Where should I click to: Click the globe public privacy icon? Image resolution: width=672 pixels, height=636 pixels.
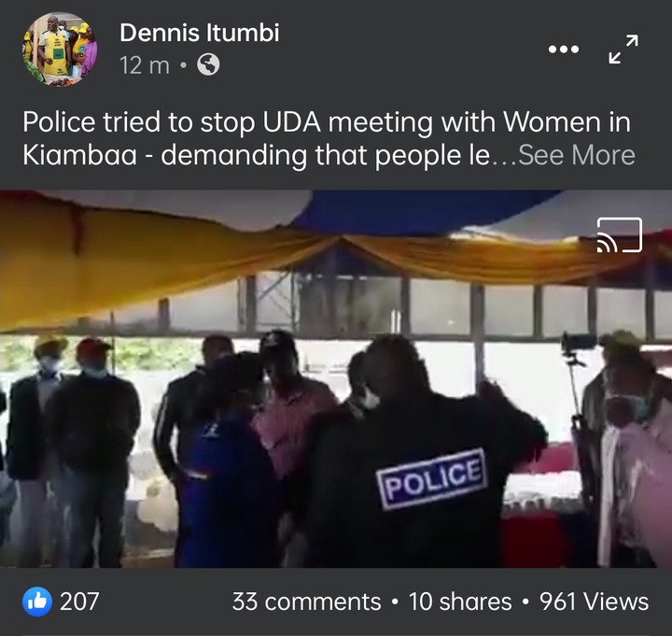(x=208, y=65)
